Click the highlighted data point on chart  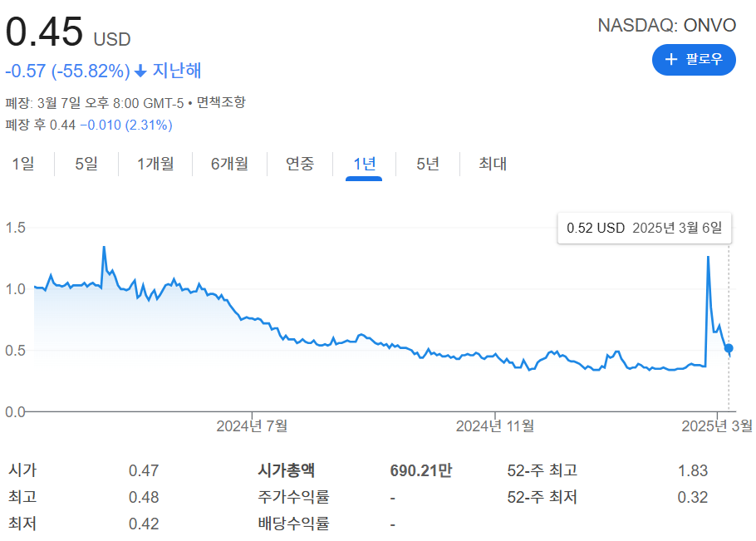pyautogui.click(x=729, y=349)
